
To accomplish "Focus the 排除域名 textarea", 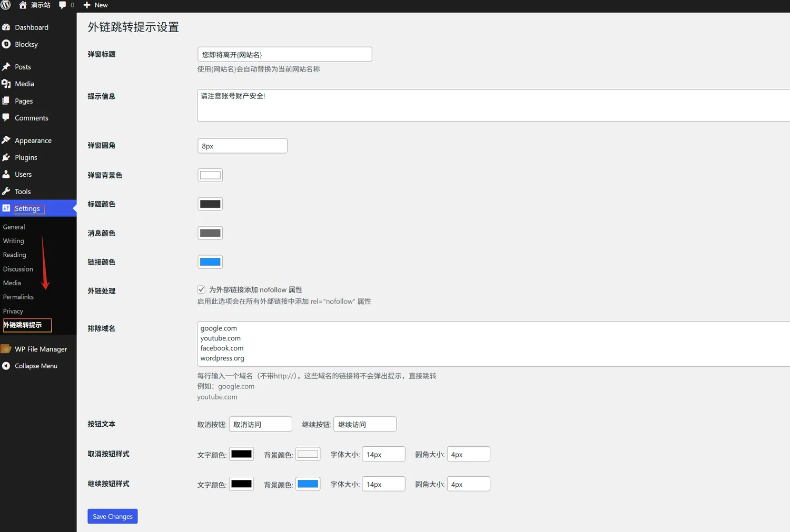I will pos(493,344).
